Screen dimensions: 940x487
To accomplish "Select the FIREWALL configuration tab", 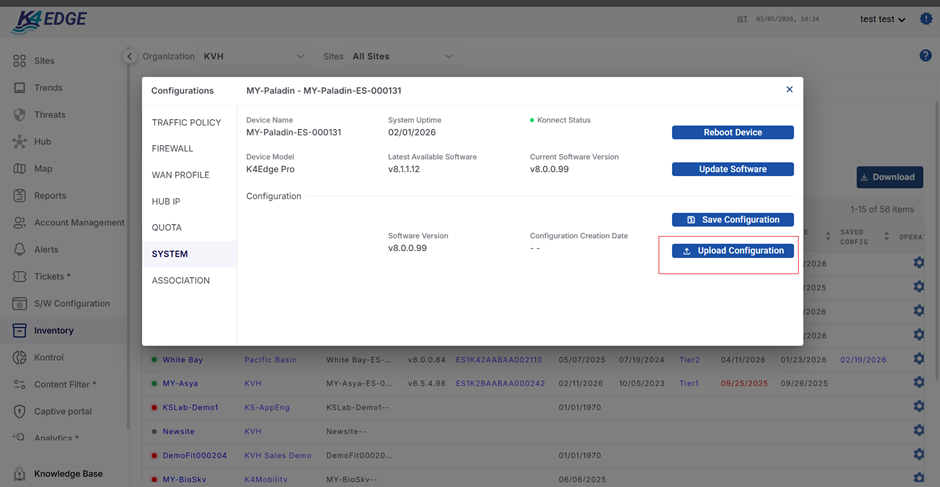I will click(x=173, y=149).
